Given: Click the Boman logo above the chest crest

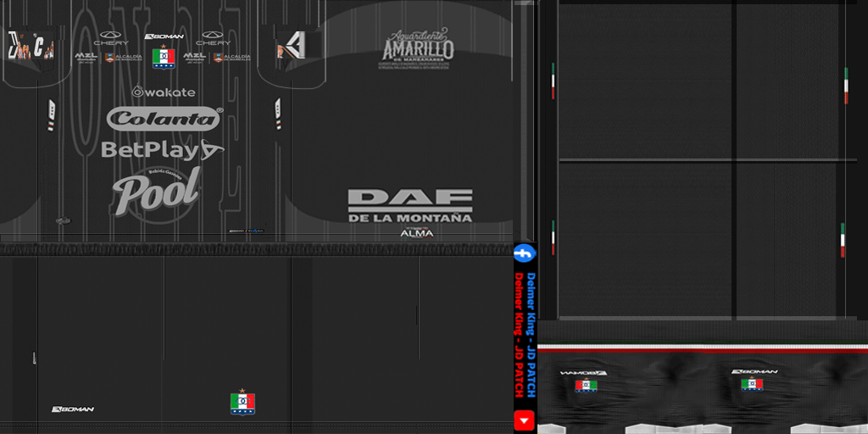Looking at the screenshot, I should point(164,36).
